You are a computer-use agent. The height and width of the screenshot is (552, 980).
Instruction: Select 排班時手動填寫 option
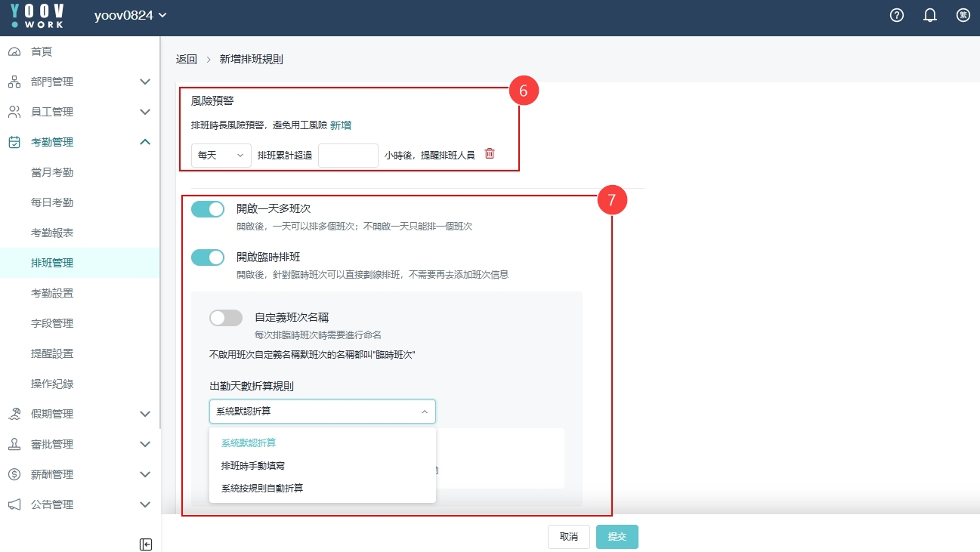coord(253,466)
